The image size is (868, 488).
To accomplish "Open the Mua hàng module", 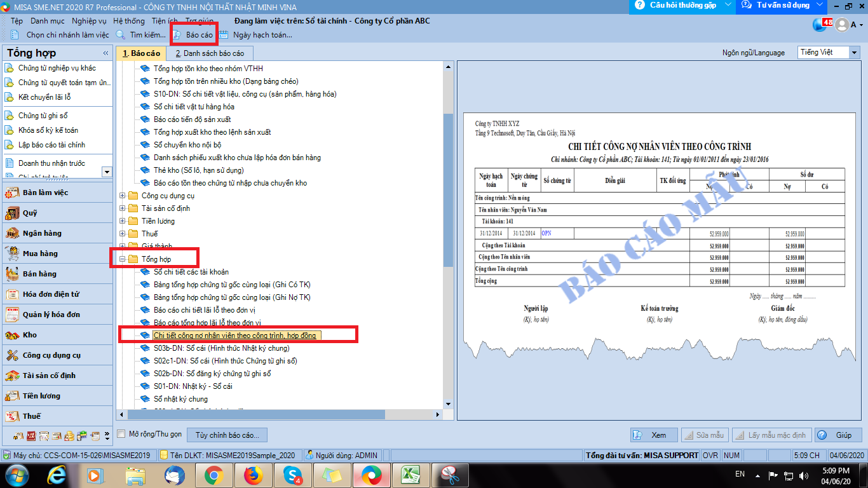I will (57, 254).
